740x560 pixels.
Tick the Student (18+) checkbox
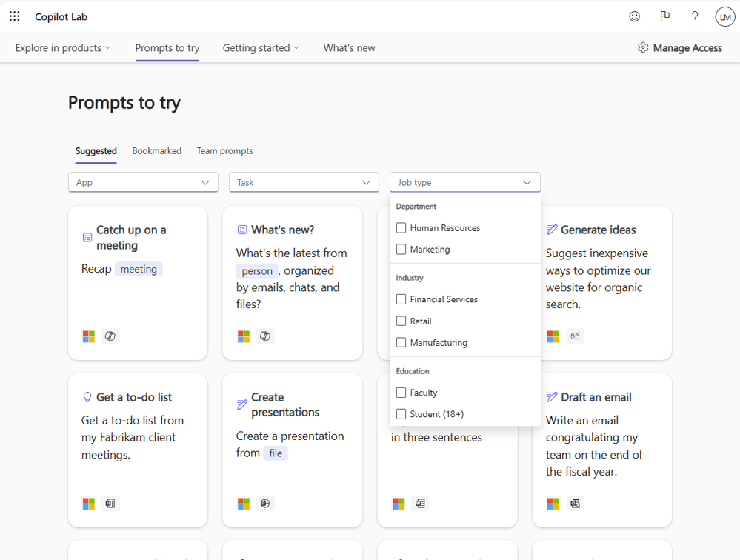point(401,414)
